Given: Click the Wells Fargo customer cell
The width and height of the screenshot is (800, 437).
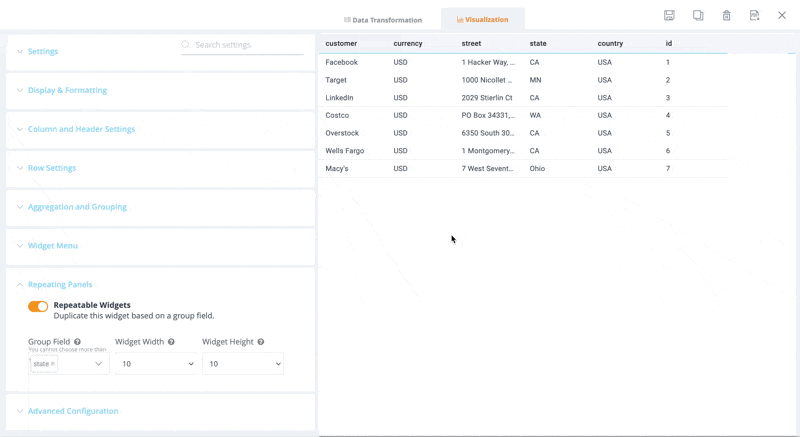Looking at the screenshot, I should click(x=344, y=151).
